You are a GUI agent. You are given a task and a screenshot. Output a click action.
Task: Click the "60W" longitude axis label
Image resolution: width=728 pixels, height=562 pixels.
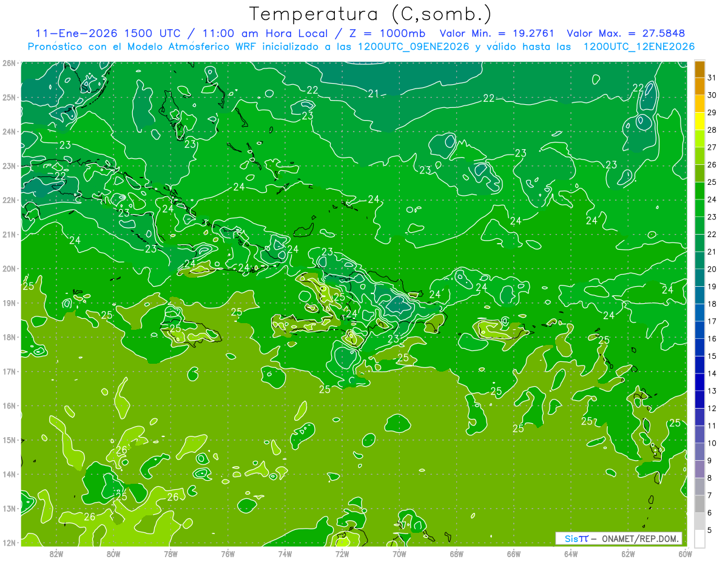point(686,554)
